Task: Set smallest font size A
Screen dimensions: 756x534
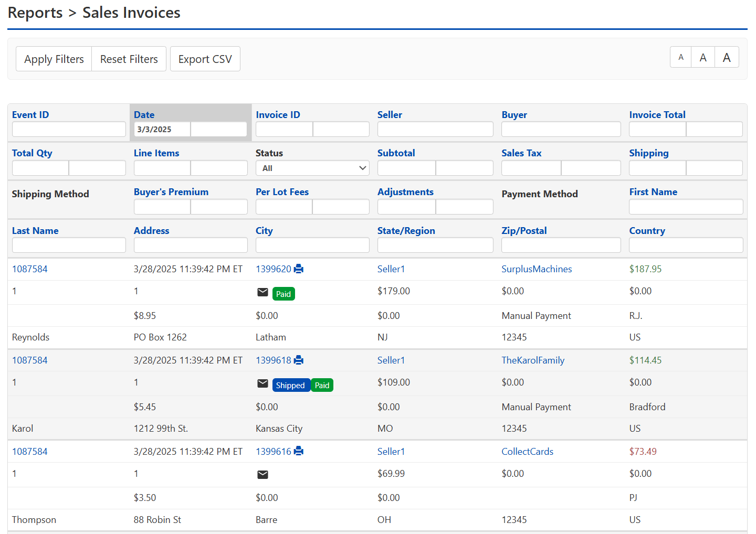Action: 681,57
